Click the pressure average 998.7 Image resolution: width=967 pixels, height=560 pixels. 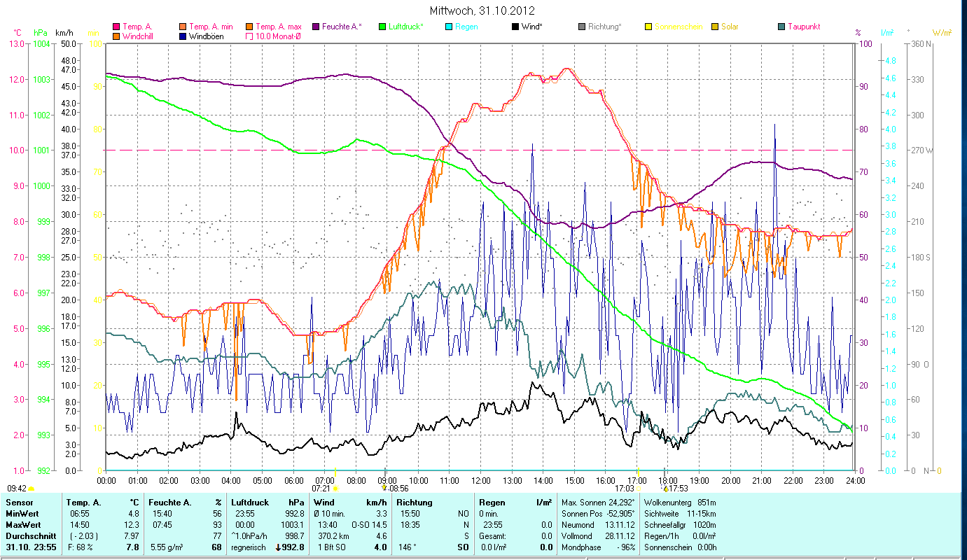point(294,536)
